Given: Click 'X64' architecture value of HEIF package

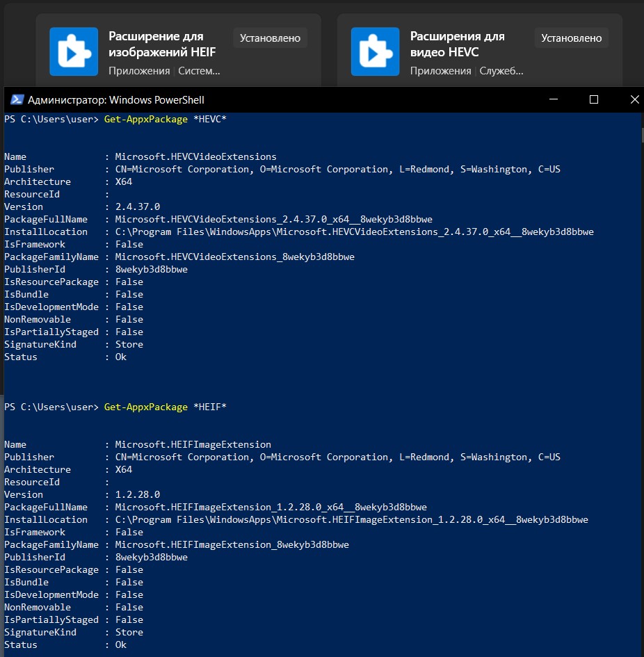Looking at the screenshot, I should pos(124,470).
